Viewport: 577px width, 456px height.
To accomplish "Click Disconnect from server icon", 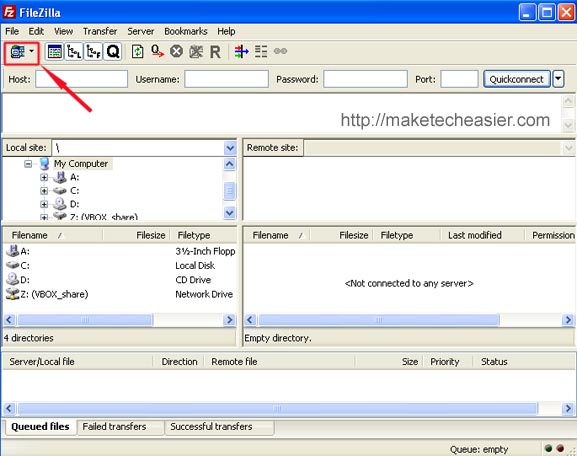I will tap(196, 52).
